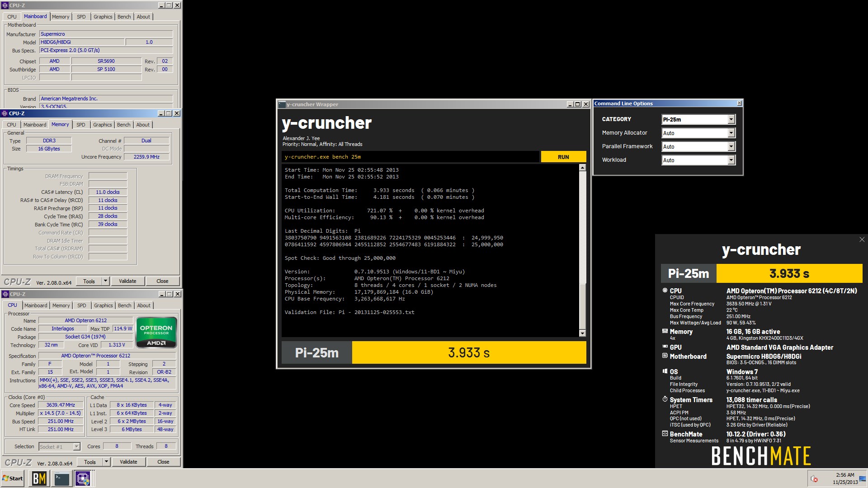868x488 pixels.
Task: Click scroll down arrow in y-cruncher output
Action: [x=582, y=333]
